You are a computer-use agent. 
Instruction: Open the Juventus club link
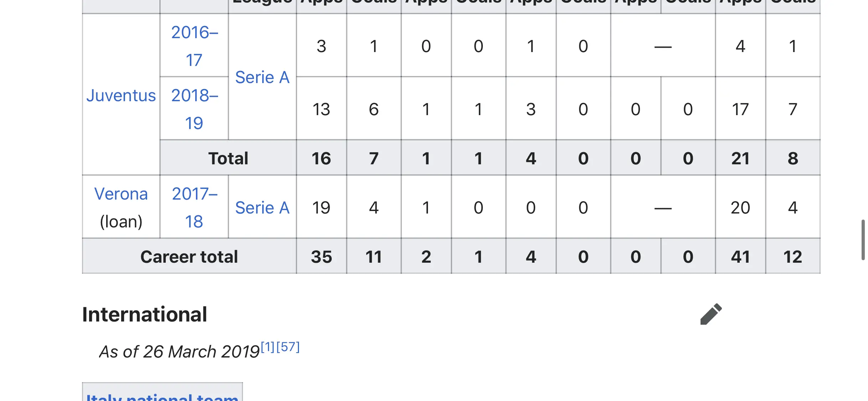pyautogui.click(x=121, y=96)
